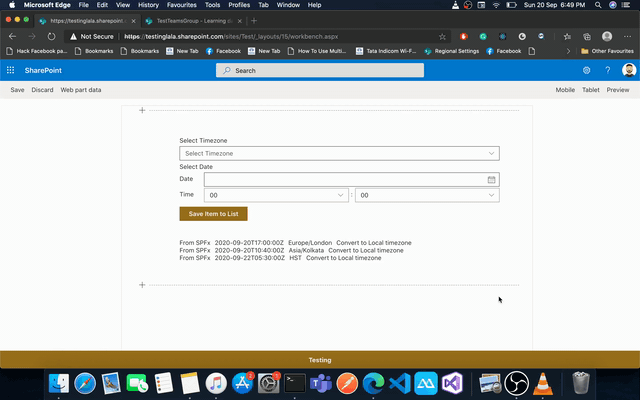Open Terminal from the Dock
This screenshot has height=400, width=640.
click(295, 384)
